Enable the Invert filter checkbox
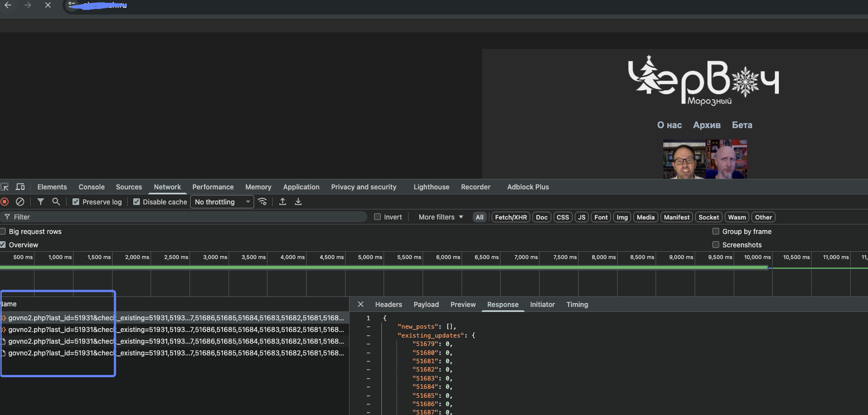Image resolution: width=868 pixels, height=415 pixels. [377, 217]
